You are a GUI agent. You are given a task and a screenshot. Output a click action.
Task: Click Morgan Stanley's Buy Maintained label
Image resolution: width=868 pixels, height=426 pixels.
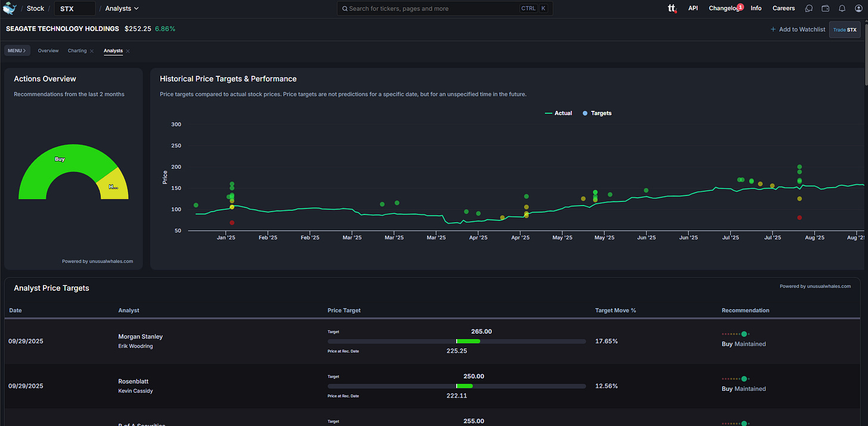(x=743, y=344)
